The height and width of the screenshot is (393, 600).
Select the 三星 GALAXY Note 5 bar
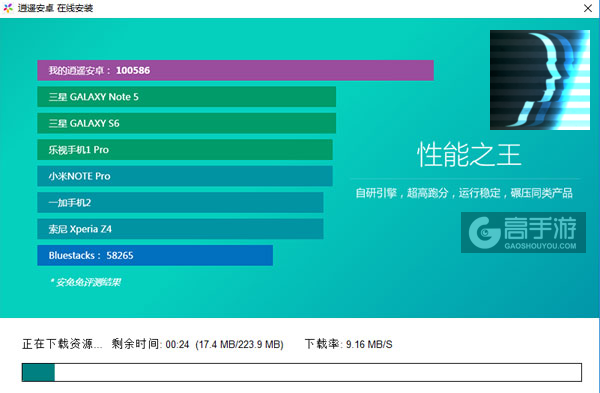(186, 96)
